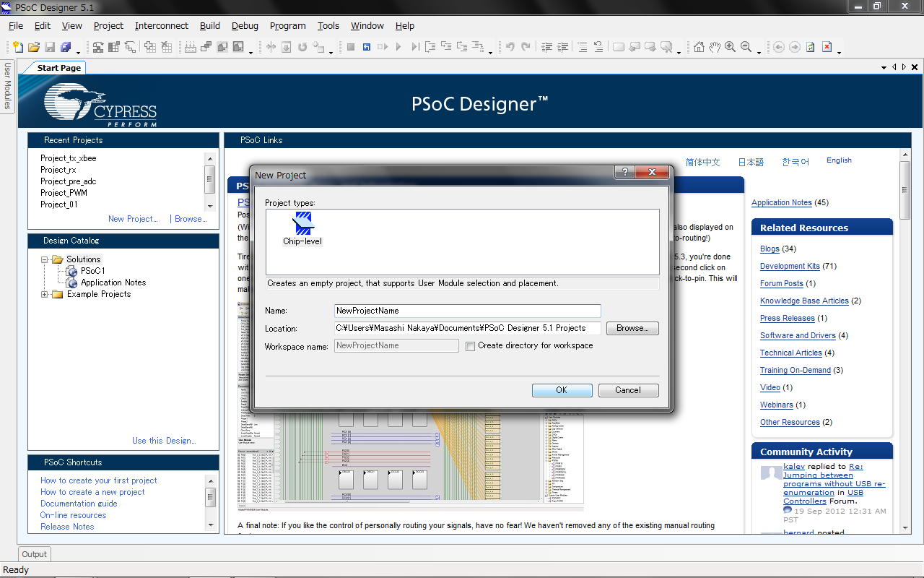Screen dimensions: 924x578
Task: Open the Build menu
Action: (x=210, y=25)
